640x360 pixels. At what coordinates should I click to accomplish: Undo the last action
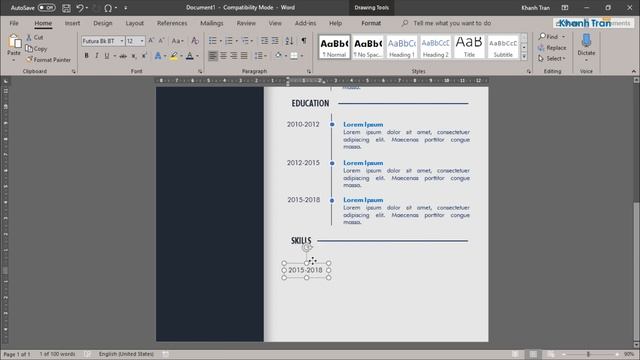tap(80, 8)
